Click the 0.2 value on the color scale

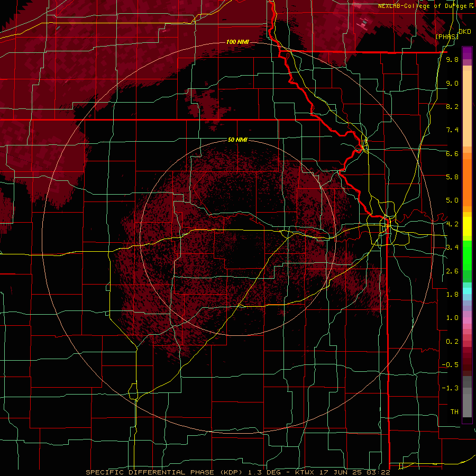pyautogui.click(x=452, y=342)
